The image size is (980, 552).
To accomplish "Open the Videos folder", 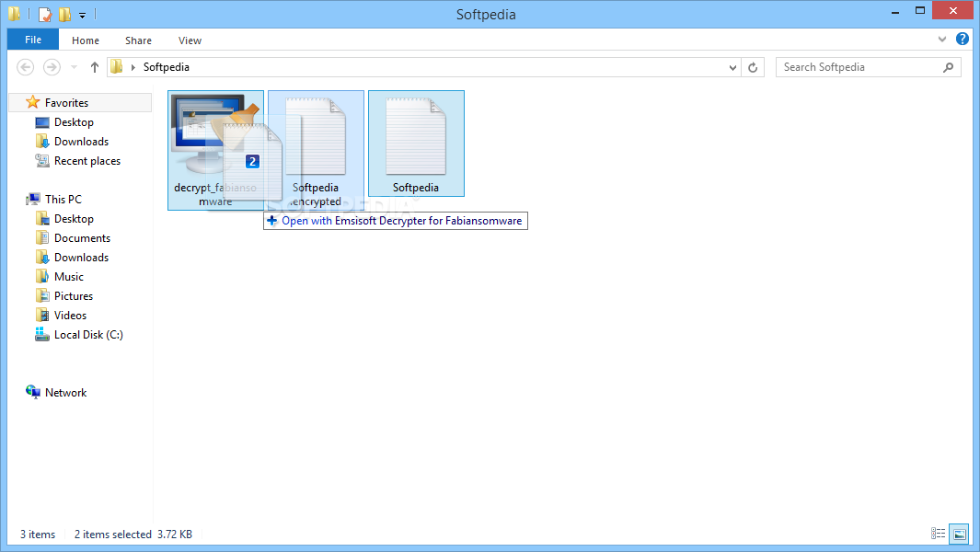I will click(70, 316).
